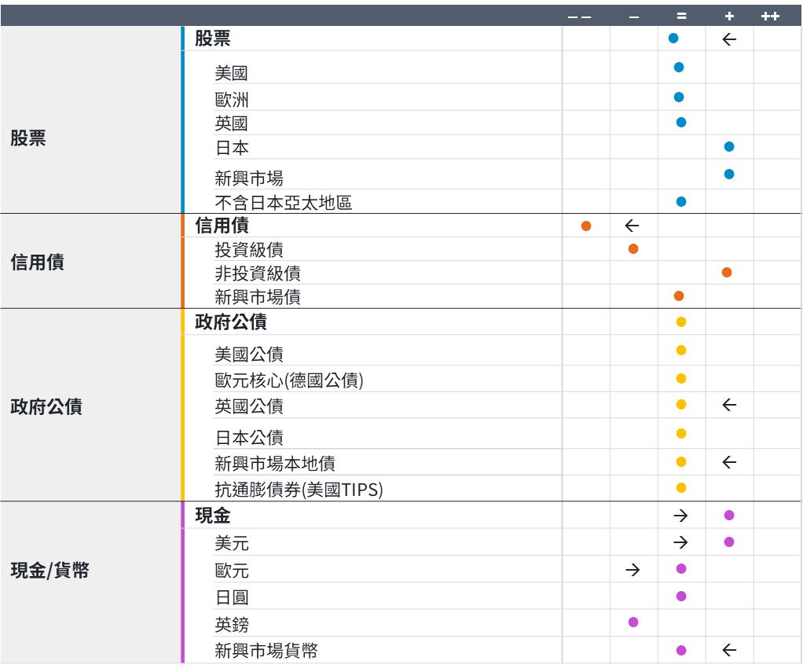
Task: Select the "− −" column header
Action: [579, 16]
